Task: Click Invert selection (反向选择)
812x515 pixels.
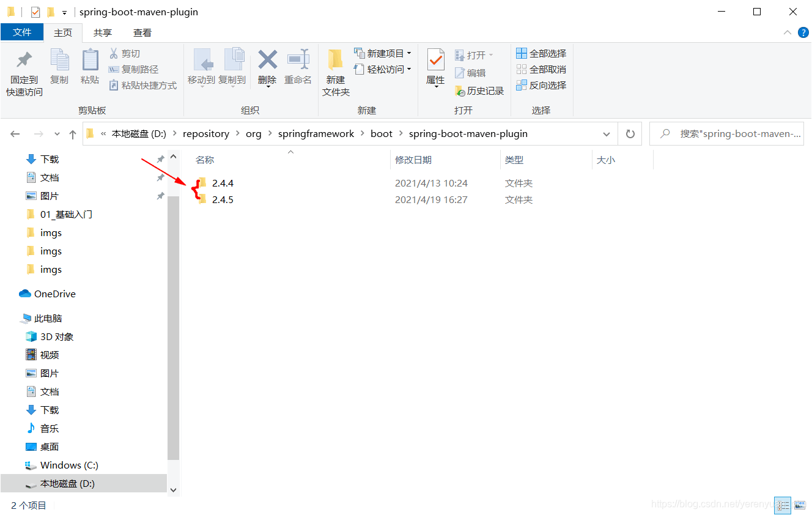Action: coord(541,86)
